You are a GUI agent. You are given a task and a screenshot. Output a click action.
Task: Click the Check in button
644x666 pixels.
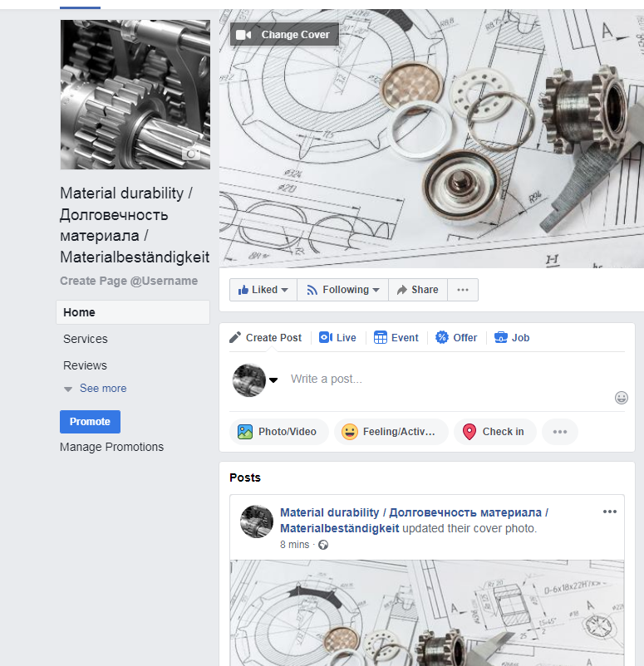[x=495, y=432]
